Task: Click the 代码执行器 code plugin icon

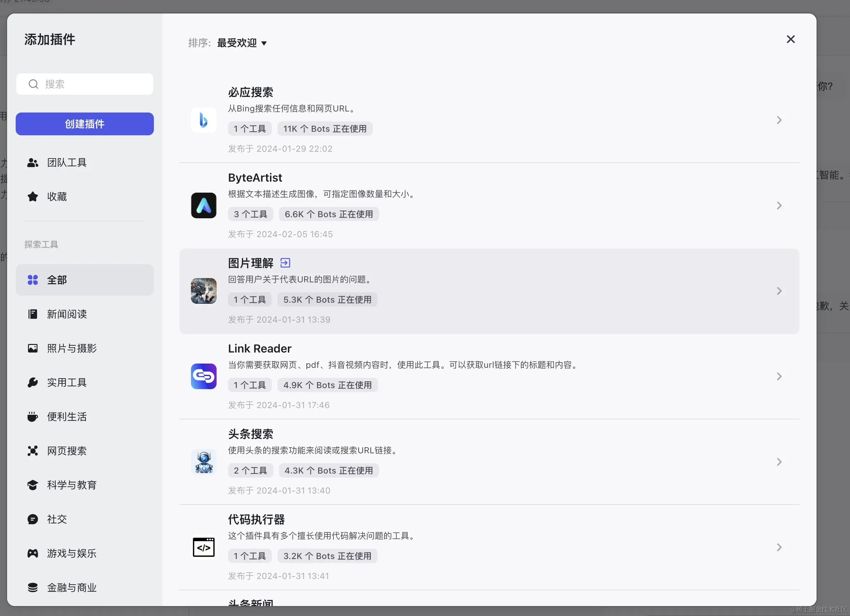Action: point(203,547)
